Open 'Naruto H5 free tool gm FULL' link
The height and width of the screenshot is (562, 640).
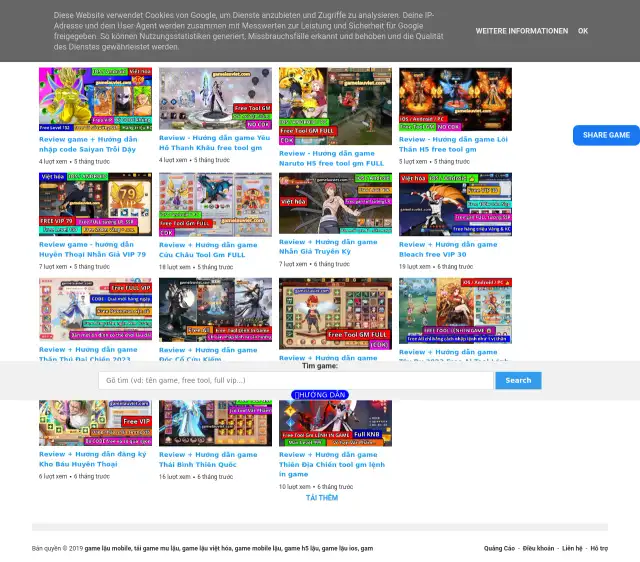331,158
